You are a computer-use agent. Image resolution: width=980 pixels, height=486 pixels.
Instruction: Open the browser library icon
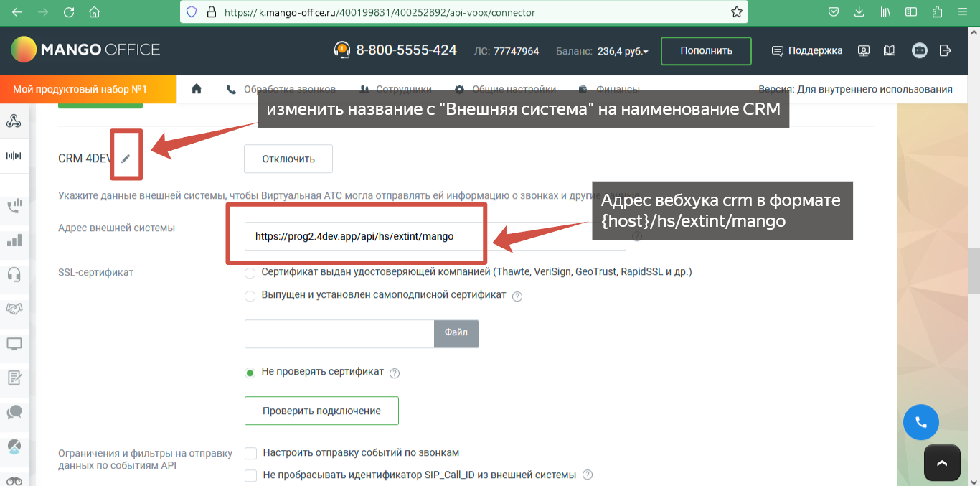tap(885, 12)
